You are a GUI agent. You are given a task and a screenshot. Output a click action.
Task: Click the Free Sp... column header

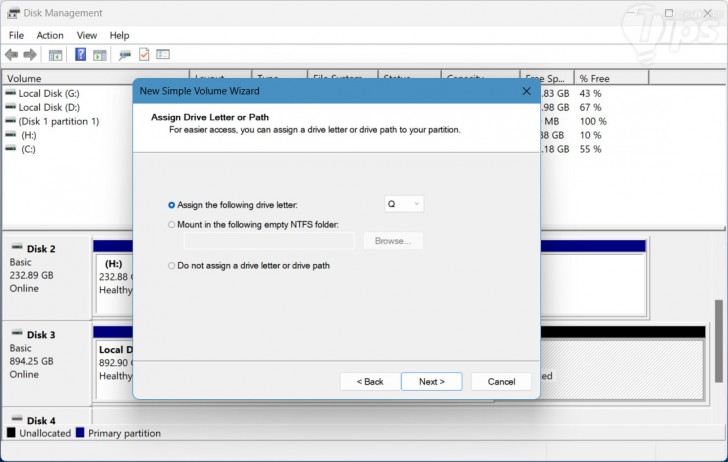(x=547, y=78)
